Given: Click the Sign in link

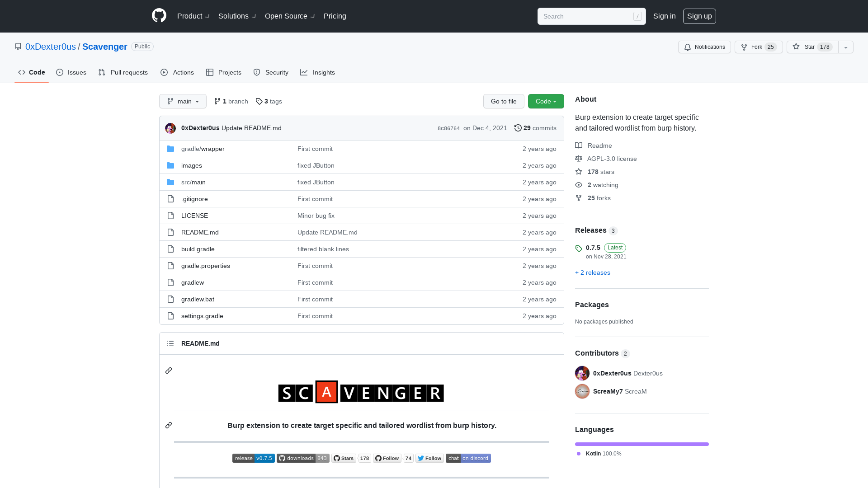Looking at the screenshot, I should (665, 16).
